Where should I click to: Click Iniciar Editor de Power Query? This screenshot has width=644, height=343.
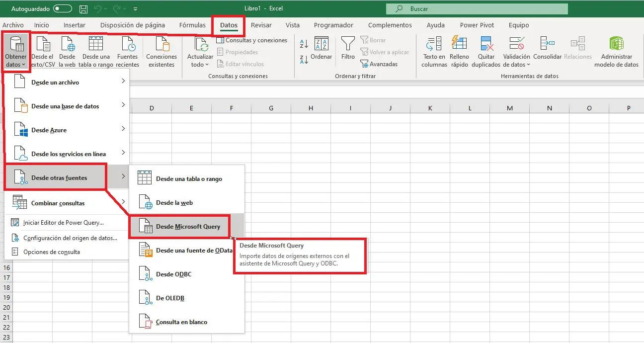point(63,223)
